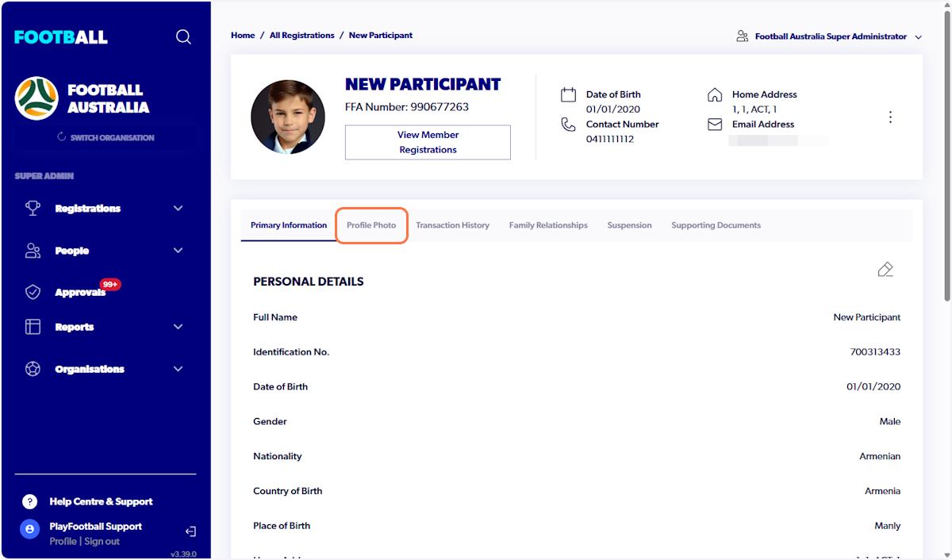Click the View Member Registrations button
952x560 pixels.
(x=428, y=142)
